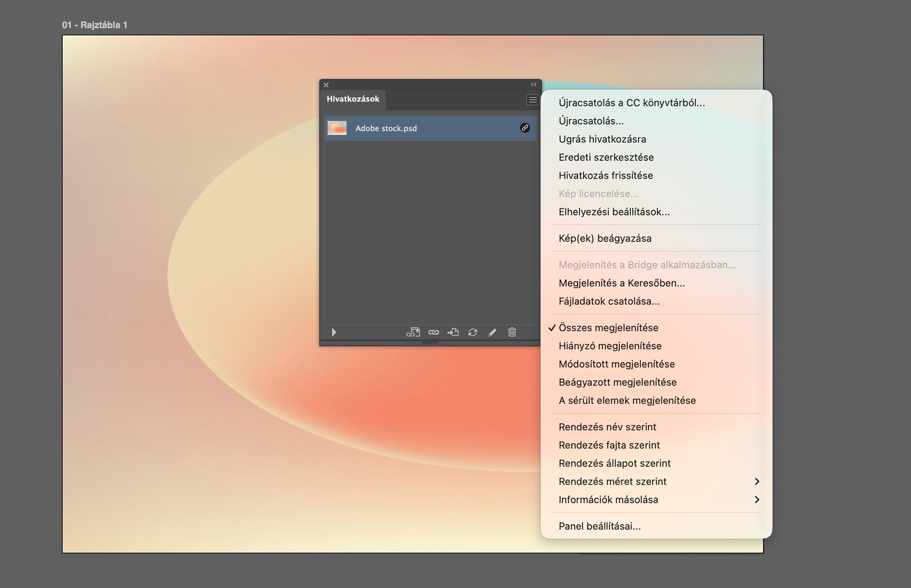Image resolution: width=911 pixels, height=588 pixels.
Task: Click artboard label 01 - Rajztábla 1
Action: click(x=94, y=25)
